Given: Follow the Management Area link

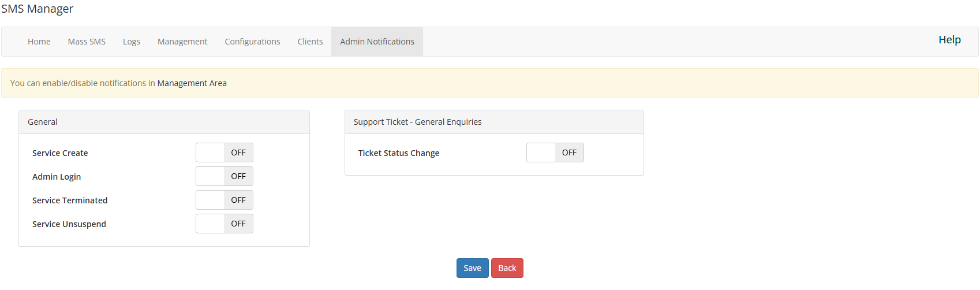Looking at the screenshot, I should click(192, 83).
